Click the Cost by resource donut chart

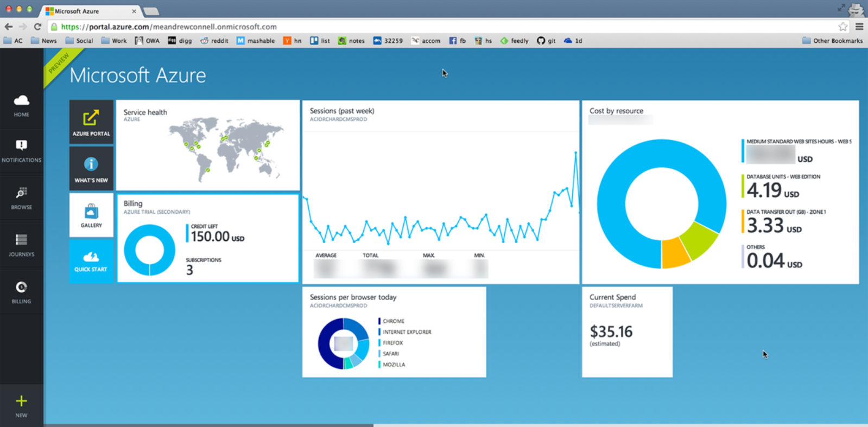pyautogui.click(x=661, y=204)
